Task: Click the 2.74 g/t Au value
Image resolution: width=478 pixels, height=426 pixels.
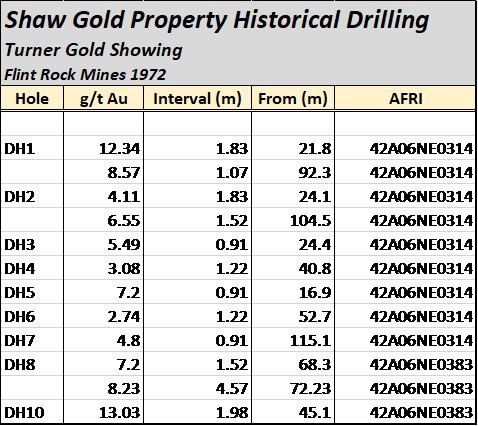Action: tap(124, 317)
